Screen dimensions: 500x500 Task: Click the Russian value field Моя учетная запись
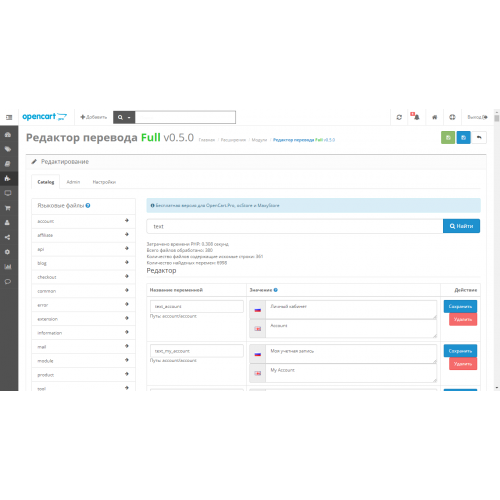point(351,354)
